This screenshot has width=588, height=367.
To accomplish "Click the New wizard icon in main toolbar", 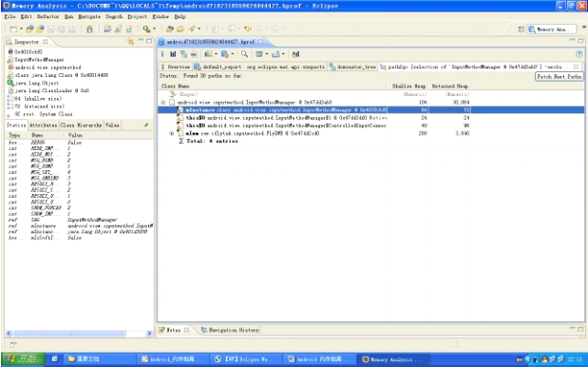I will pos(14,29).
